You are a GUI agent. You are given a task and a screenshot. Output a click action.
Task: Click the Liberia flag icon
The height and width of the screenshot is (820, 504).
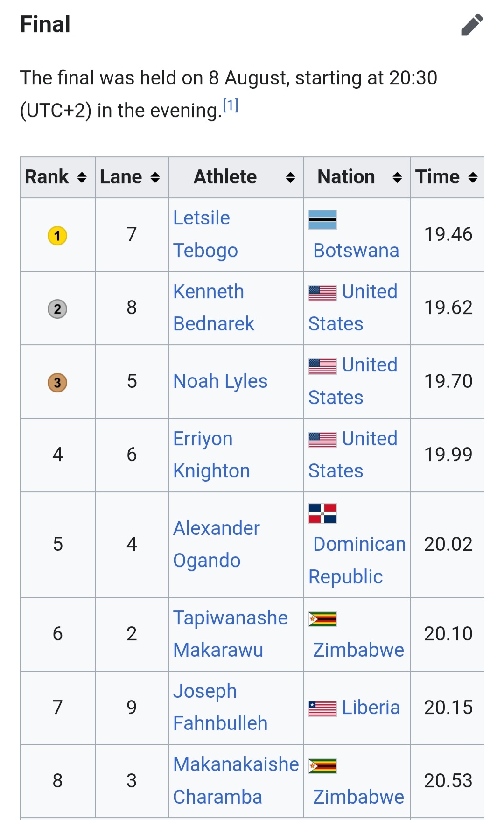[322, 708]
